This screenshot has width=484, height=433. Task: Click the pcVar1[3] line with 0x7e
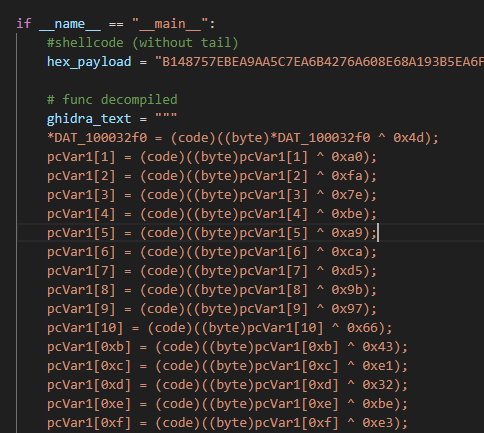tap(212, 195)
